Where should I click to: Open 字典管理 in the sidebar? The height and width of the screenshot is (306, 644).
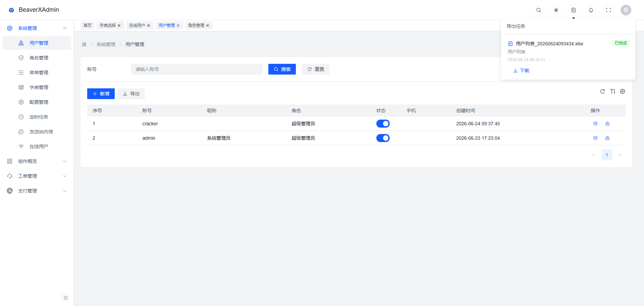[x=37, y=87]
